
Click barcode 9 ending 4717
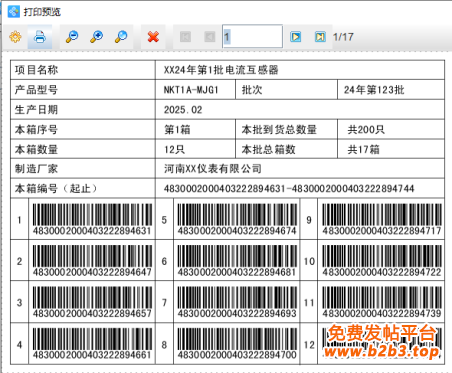(382, 219)
